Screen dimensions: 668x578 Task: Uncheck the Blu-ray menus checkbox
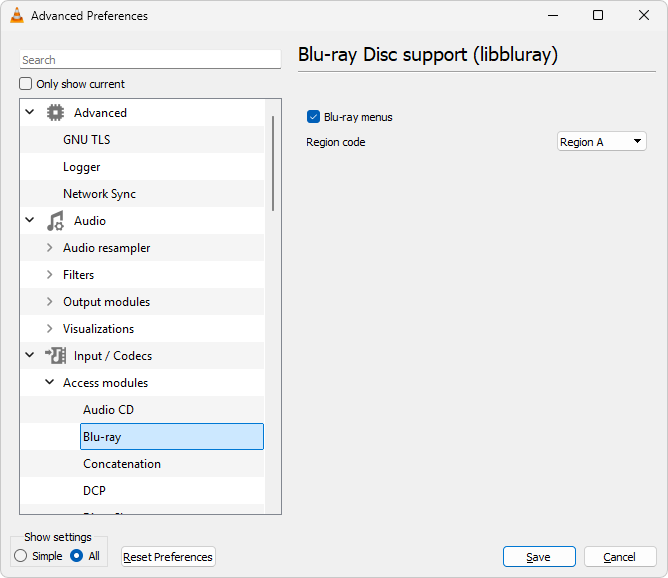313,117
